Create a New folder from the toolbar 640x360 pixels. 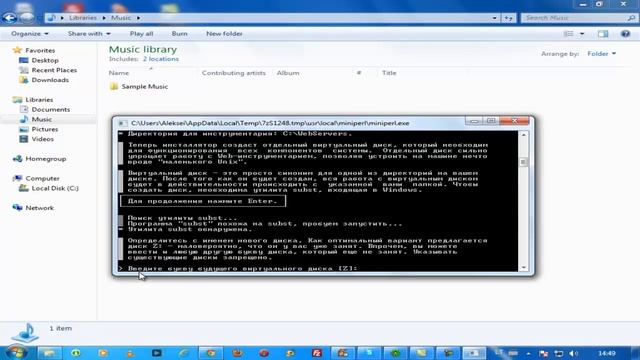tap(224, 33)
